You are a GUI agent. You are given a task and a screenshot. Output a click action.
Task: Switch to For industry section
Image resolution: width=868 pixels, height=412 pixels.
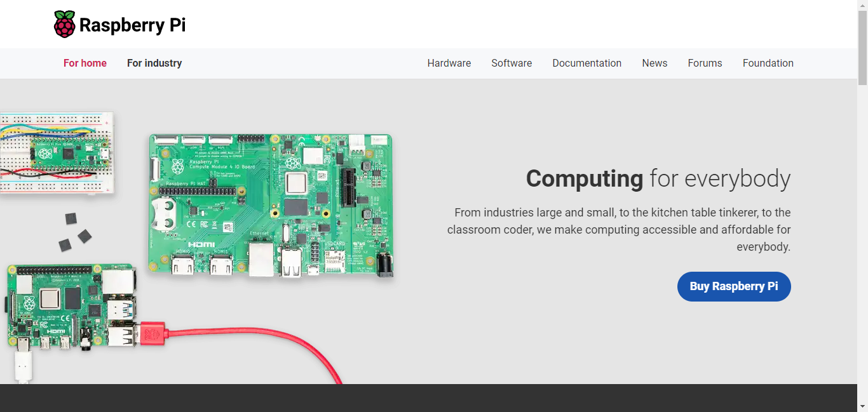[x=154, y=63]
